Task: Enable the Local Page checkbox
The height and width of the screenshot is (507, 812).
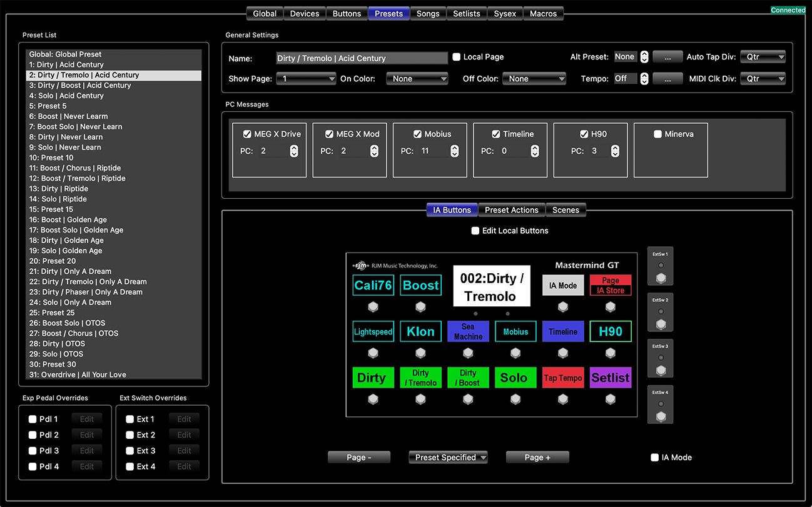Action: click(457, 57)
